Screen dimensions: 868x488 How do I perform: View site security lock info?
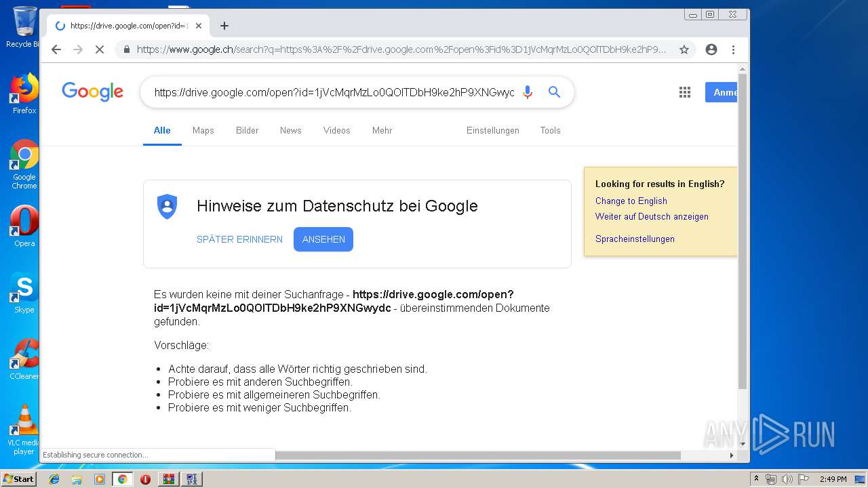(x=126, y=49)
